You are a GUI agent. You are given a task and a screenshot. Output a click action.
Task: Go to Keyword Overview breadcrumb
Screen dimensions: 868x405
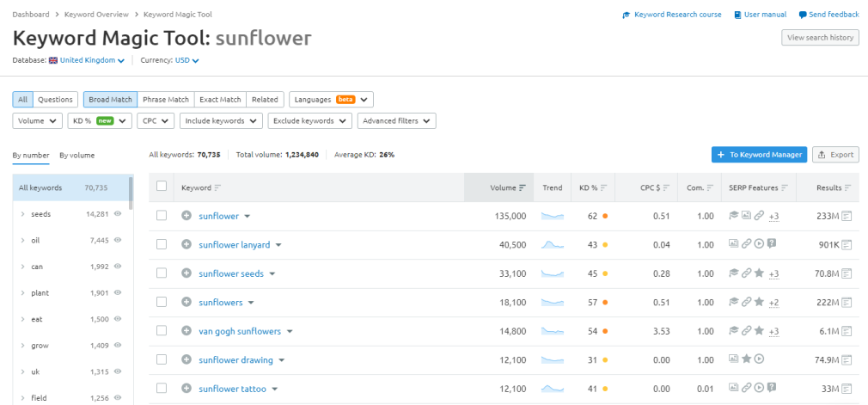click(x=96, y=15)
